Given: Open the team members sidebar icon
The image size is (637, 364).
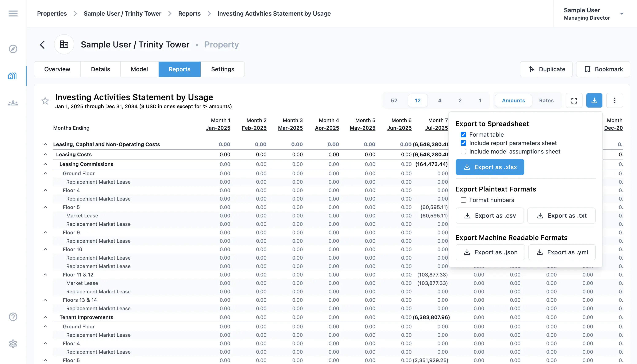Looking at the screenshot, I should coord(13,103).
